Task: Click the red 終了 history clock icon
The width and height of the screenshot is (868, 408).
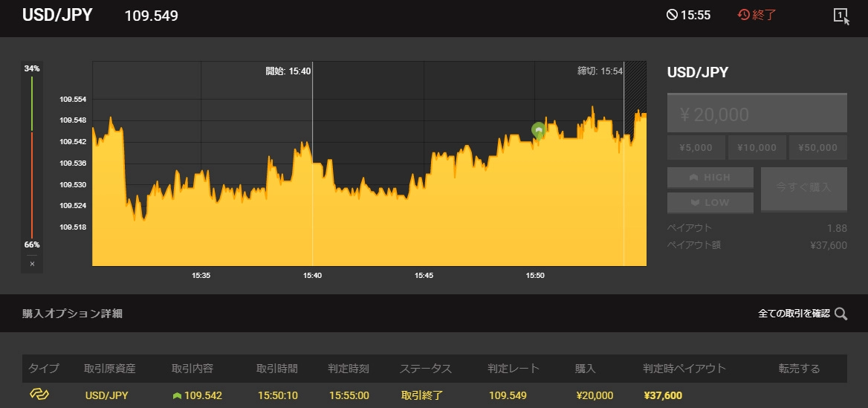Action: point(744,15)
